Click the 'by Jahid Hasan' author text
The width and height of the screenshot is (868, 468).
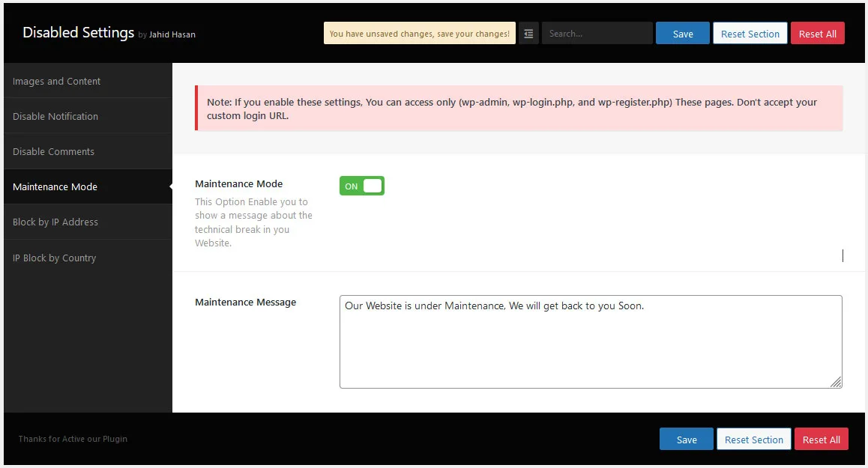pos(166,34)
